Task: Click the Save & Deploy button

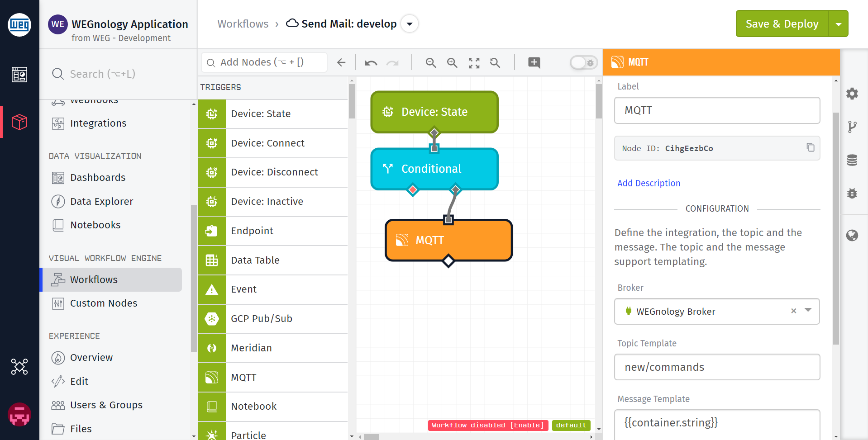Action: click(782, 24)
